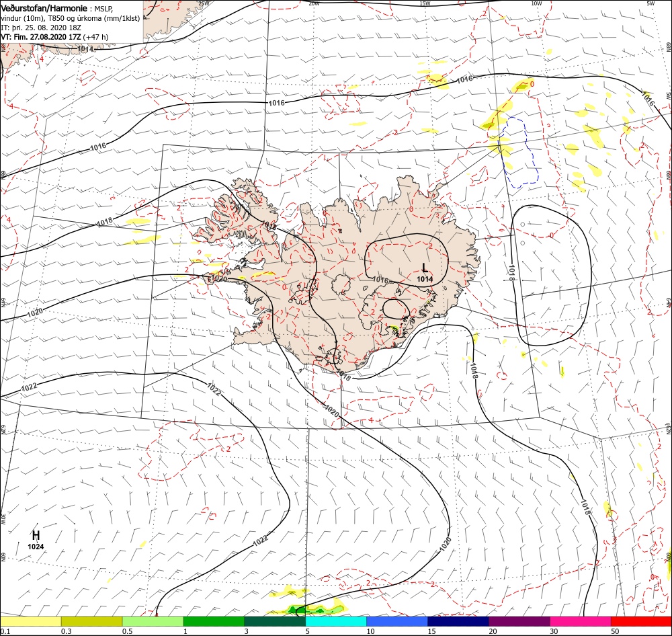
Task: Select the light green 0.5 mm legend swatch
Action: (153, 621)
